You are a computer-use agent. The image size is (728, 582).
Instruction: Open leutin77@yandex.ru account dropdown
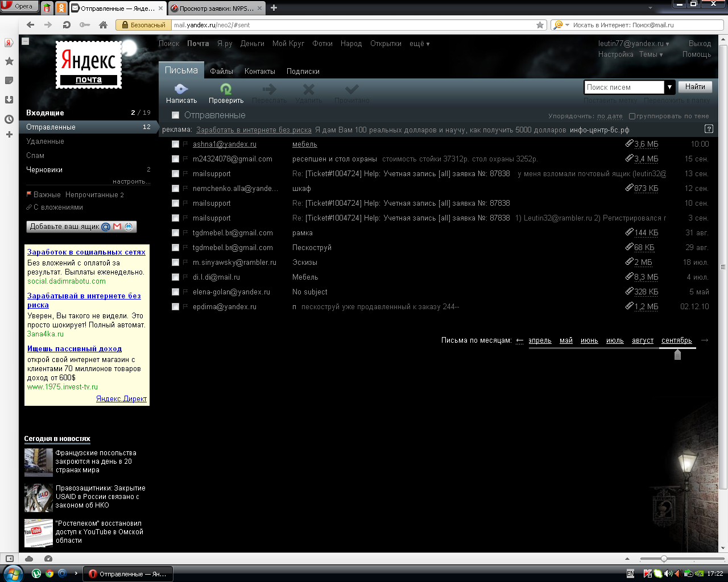coord(634,44)
